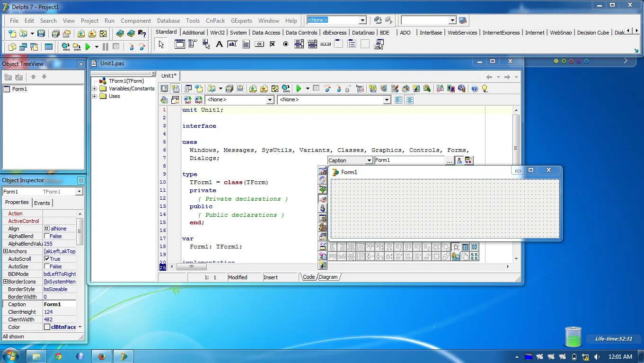Click the Windows Start button
The image size is (644, 363).
click(x=10, y=356)
